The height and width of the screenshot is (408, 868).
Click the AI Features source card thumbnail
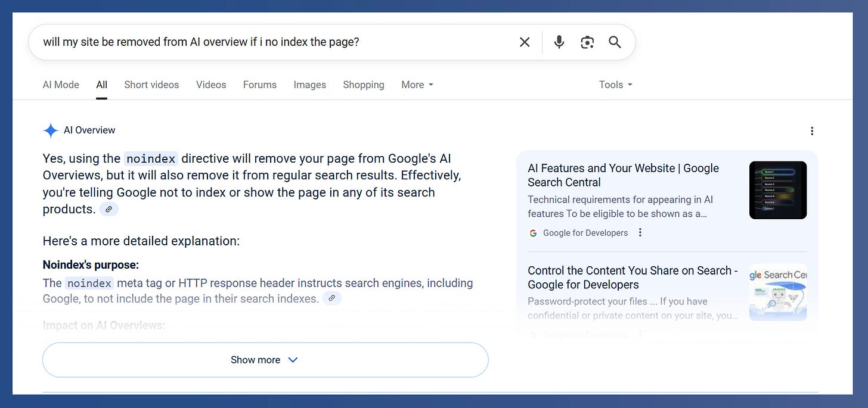(x=778, y=190)
